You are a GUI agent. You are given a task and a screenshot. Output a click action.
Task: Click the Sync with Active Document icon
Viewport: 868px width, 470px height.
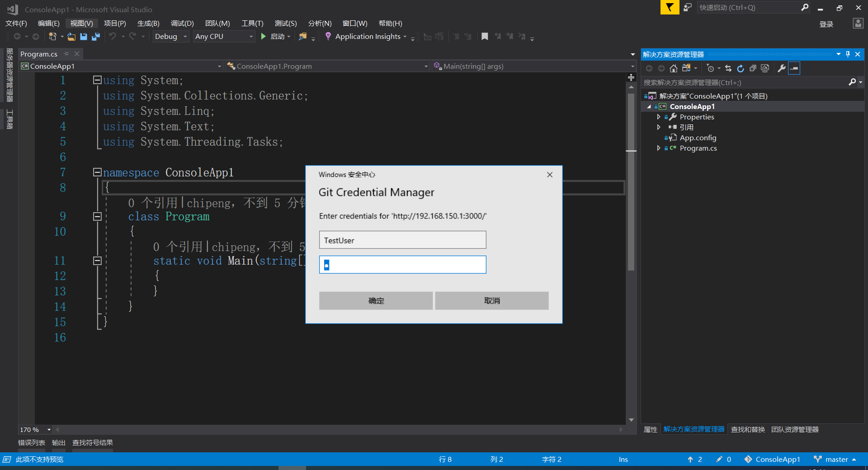click(728, 68)
